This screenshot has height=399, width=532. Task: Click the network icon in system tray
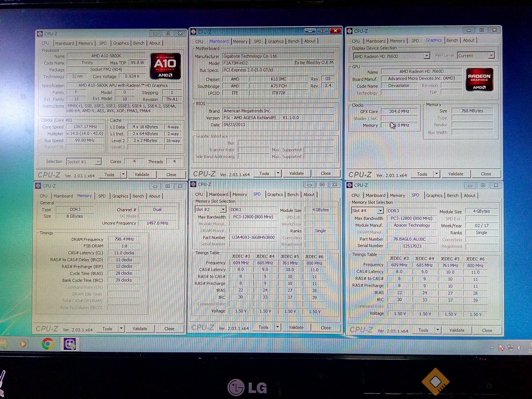coord(511,348)
